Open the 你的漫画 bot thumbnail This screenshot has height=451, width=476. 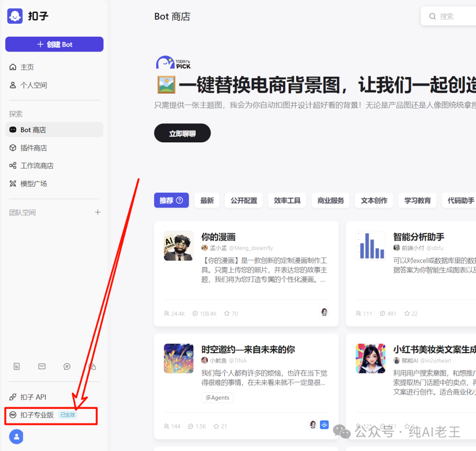click(x=178, y=246)
